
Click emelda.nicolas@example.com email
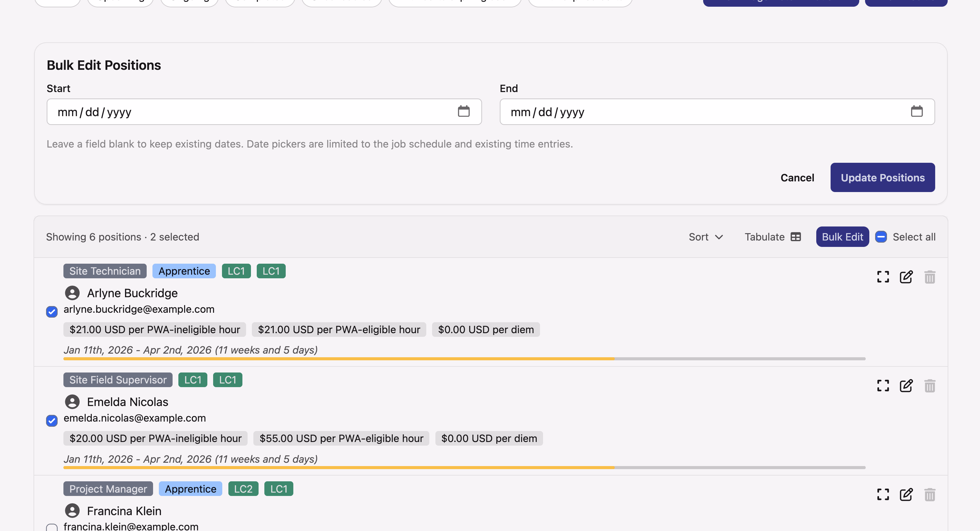(x=135, y=418)
